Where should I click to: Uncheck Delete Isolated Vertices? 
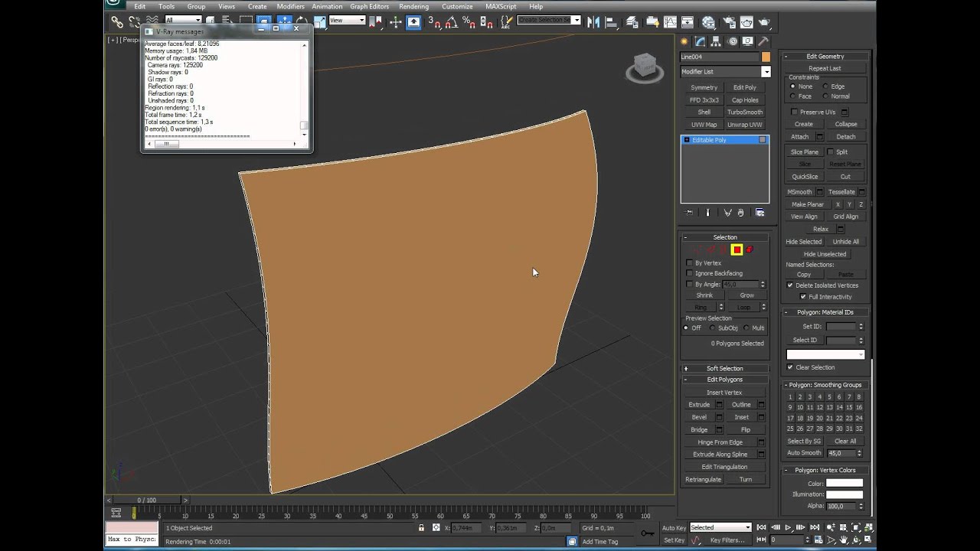click(x=790, y=285)
